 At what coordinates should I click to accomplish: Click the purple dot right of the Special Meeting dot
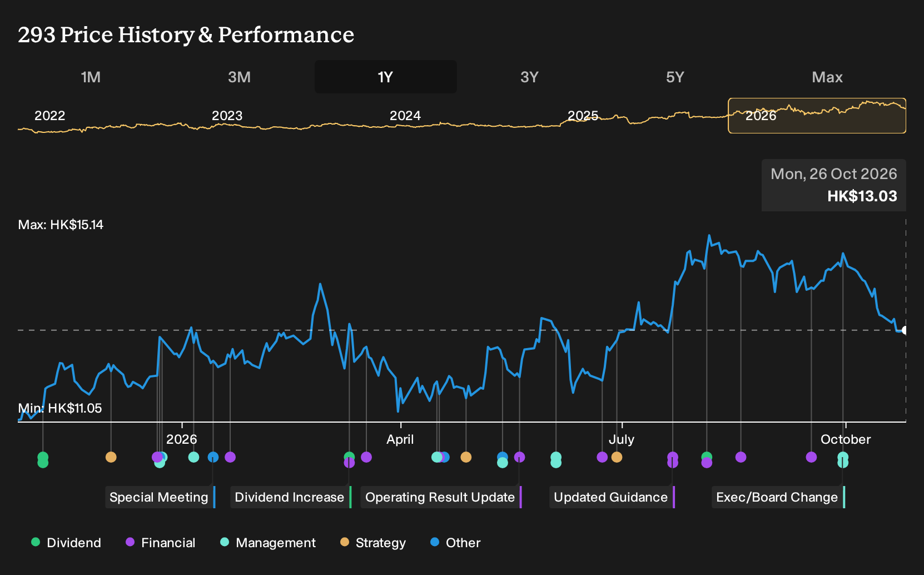click(x=230, y=457)
